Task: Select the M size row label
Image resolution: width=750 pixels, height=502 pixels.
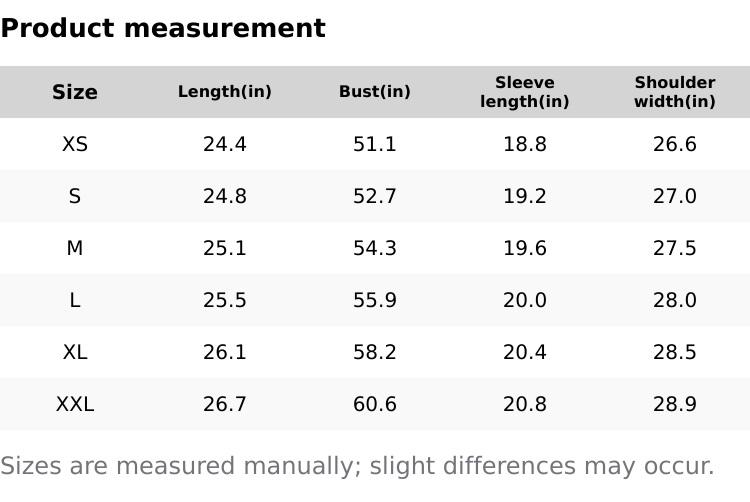Action: point(75,248)
